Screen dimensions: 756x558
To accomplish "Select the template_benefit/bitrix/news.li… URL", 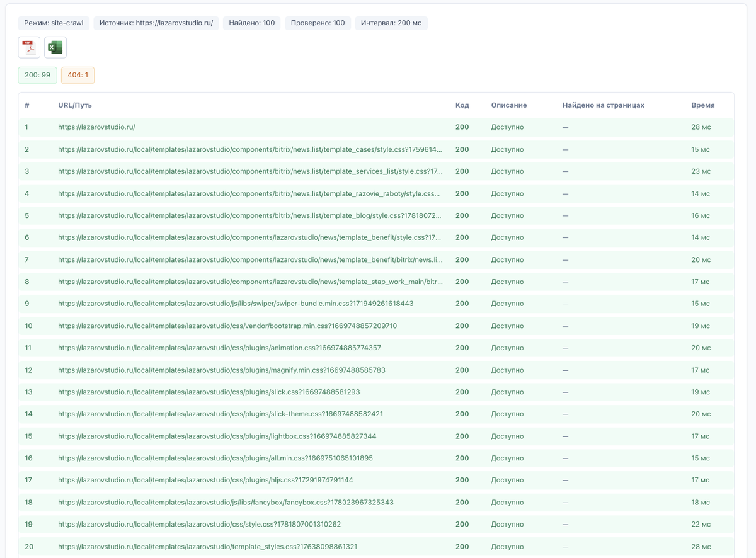I will click(250, 259).
